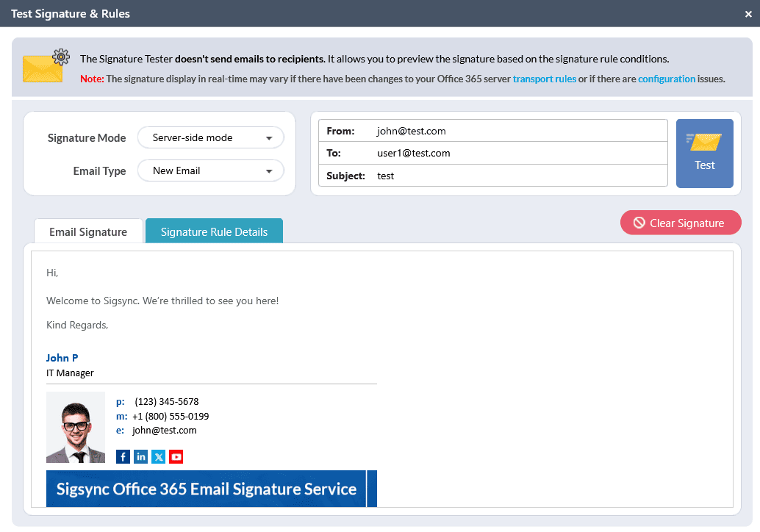The image size is (760, 532).
Task: Follow the configuration link
Action: tap(666, 79)
